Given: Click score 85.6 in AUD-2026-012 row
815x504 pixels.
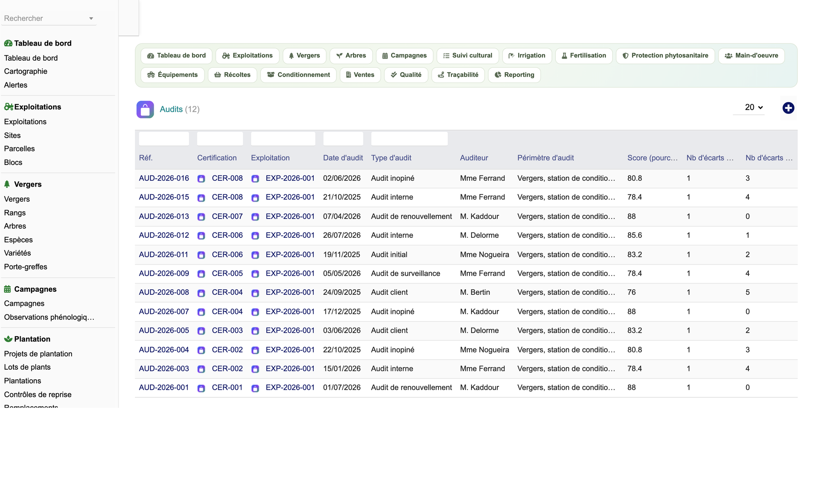Looking at the screenshot, I should click(634, 235).
